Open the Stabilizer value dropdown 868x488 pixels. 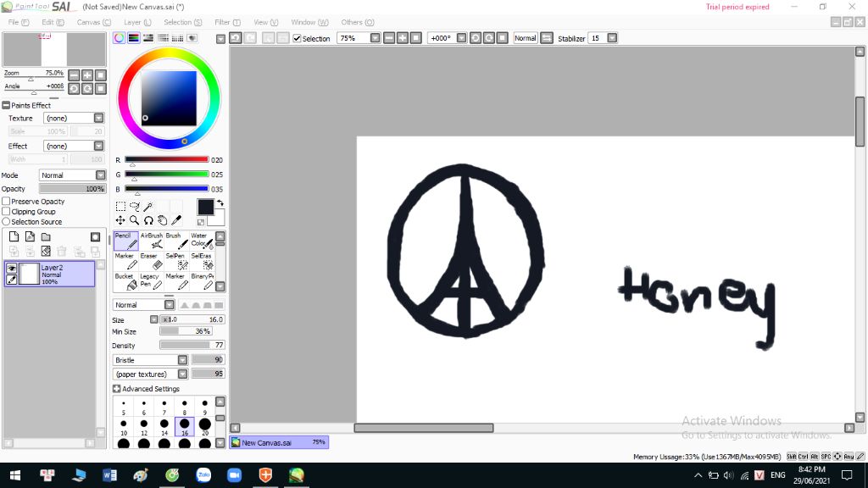pos(612,38)
